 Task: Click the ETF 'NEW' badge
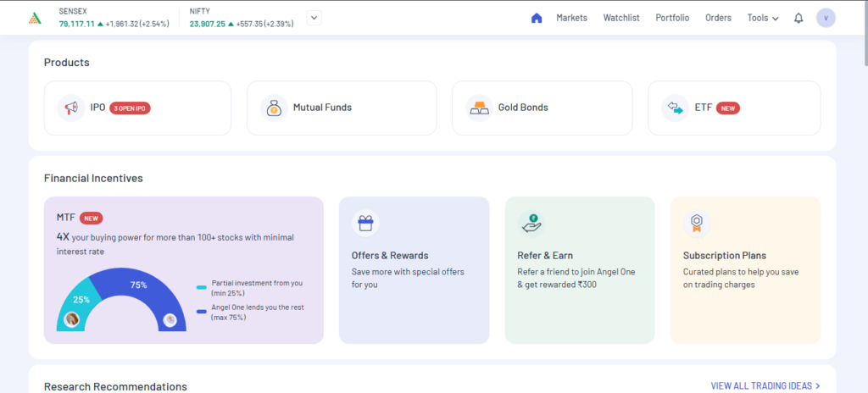tap(728, 108)
